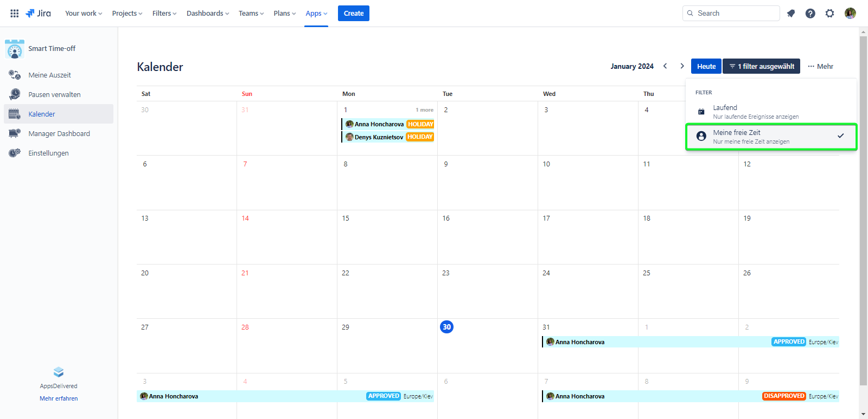Jump to today with Heute button

(706, 66)
